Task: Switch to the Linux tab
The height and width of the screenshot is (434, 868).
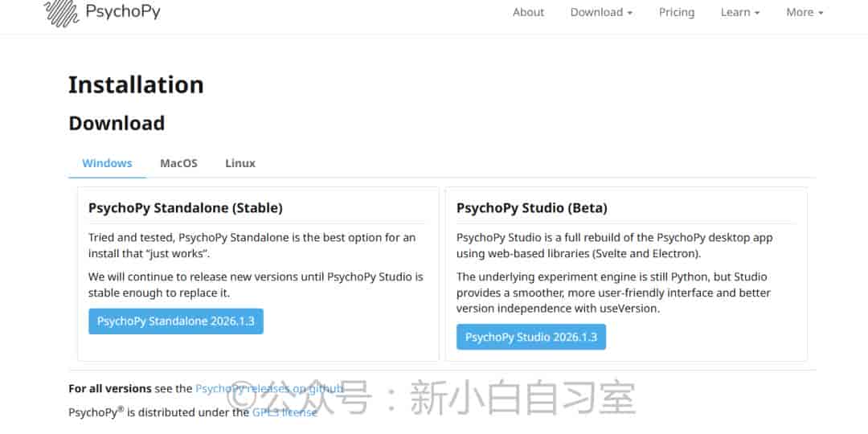Action: [240, 163]
